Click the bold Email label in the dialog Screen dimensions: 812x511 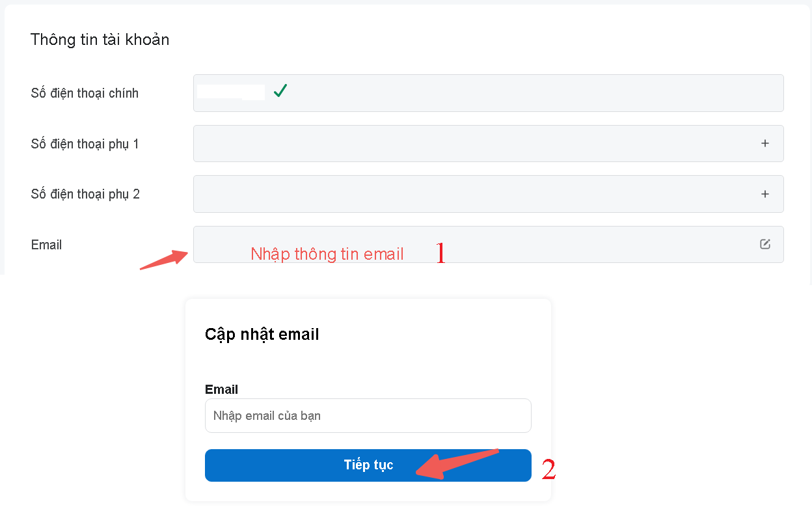tap(221, 389)
